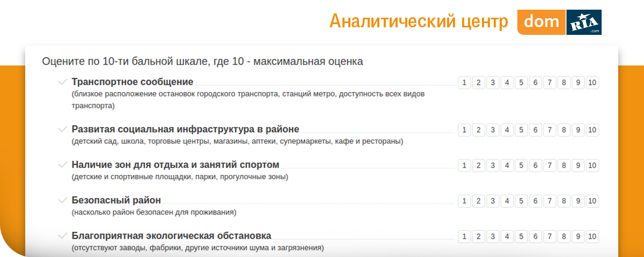644x257 pixels.
Task: Rate Развитая социальная инфраструктура with score 4
Action: tap(507, 130)
